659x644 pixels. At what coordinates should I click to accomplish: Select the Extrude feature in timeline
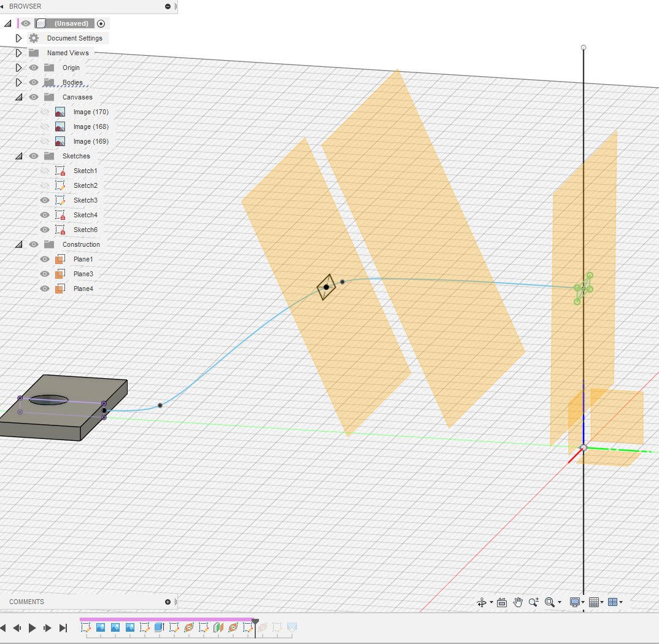(159, 627)
